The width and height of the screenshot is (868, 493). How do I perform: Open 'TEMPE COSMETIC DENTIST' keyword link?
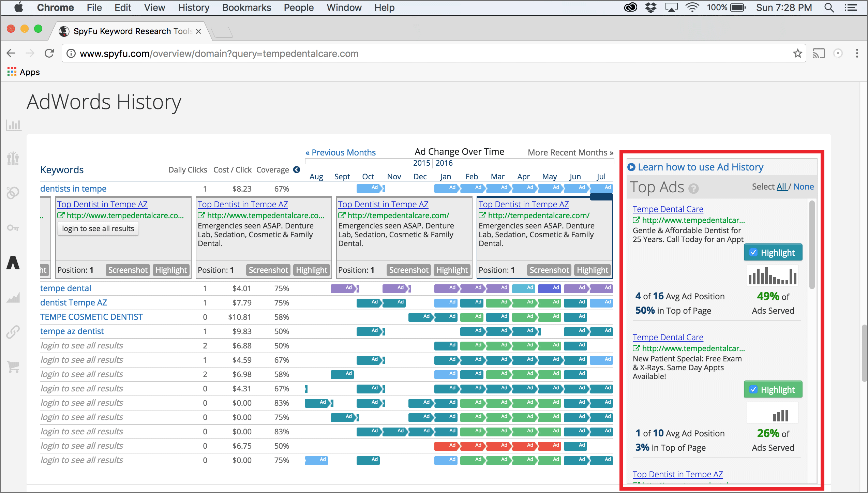pos(91,317)
